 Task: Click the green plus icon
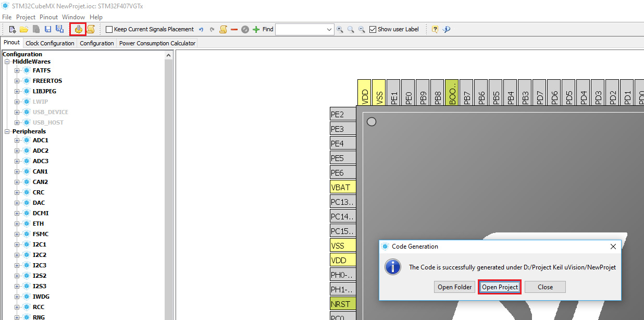click(256, 29)
